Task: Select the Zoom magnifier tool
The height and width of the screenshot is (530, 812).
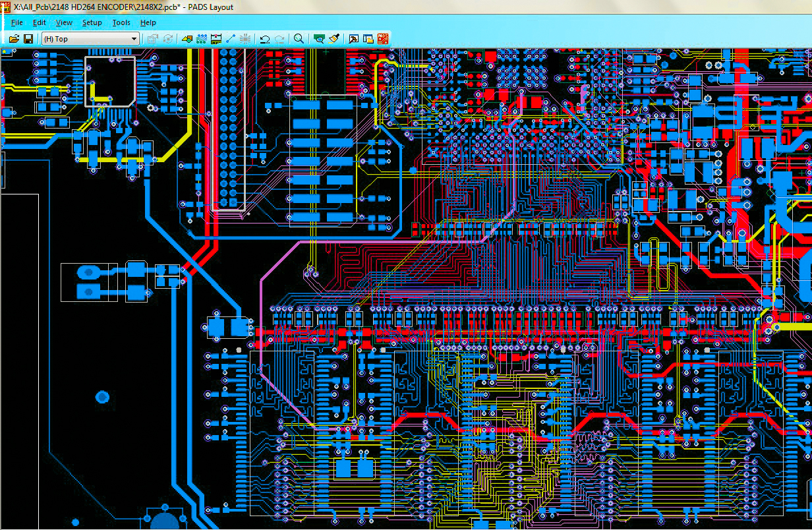Action: pyautogui.click(x=299, y=39)
